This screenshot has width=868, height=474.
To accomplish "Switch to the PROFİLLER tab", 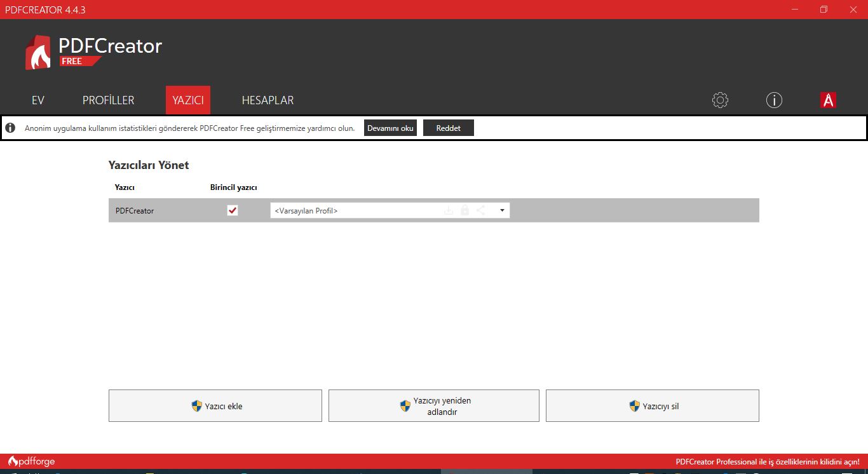I will [109, 100].
